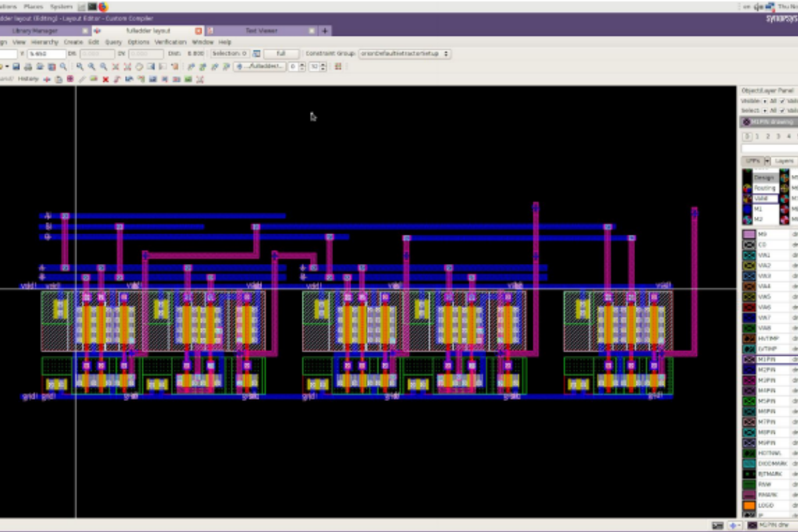Screen dimensions: 798x532
Task: Click the copy icon next to History label
Action: click(59, 78)
